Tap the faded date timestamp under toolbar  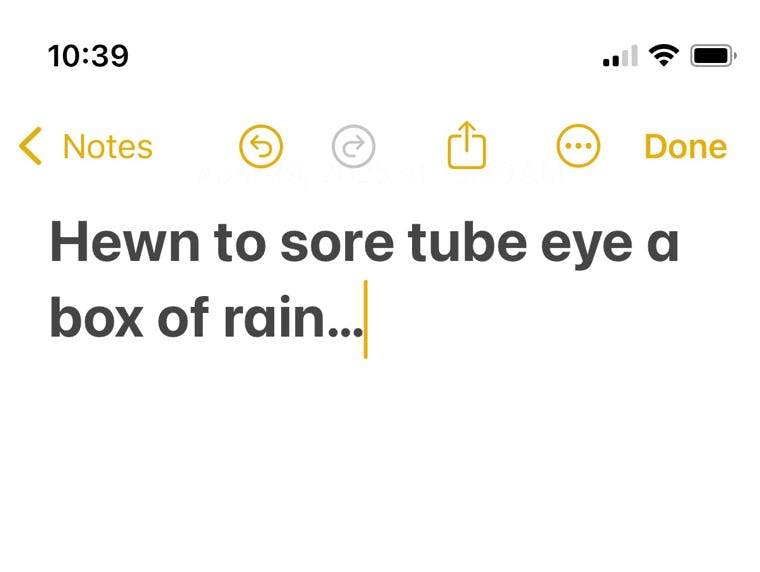[380, 175]
